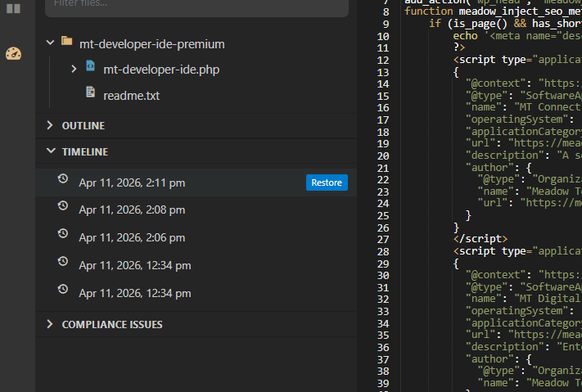Screen dimensions: 582x392
Task: Expand the mt-developer-ide.php tree node
Action: point(74,69)
